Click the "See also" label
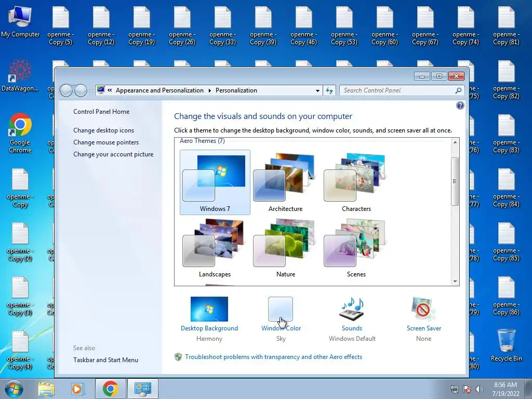This screenshot has width=532, height=399. tap(84, 348)
